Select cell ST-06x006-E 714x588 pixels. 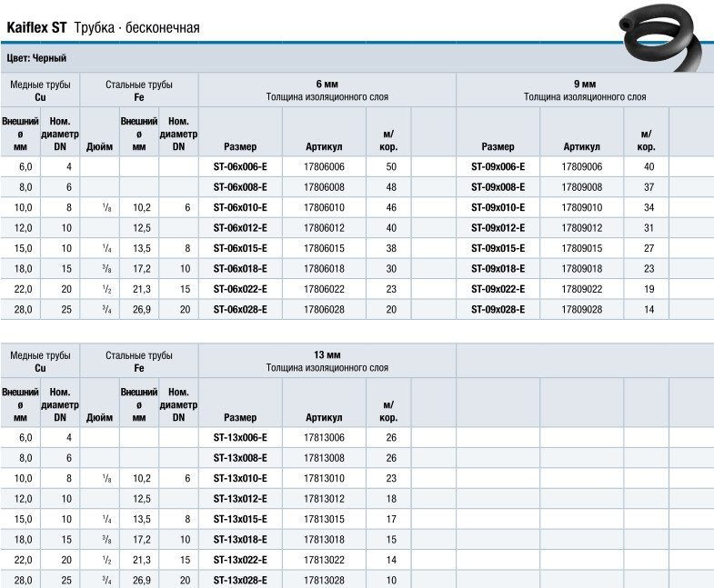tap(240, 167)
